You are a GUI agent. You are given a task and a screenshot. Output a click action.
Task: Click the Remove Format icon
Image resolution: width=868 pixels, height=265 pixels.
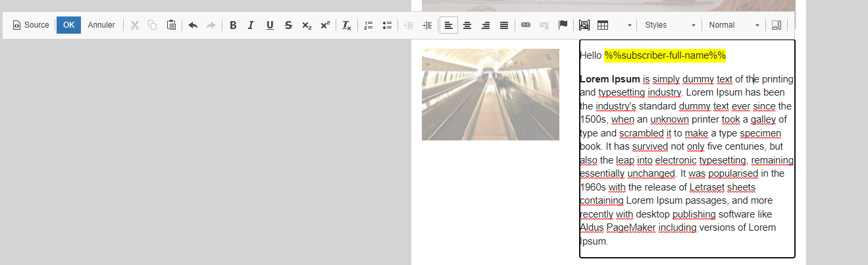pyautogui.click(x=346, y=25)
